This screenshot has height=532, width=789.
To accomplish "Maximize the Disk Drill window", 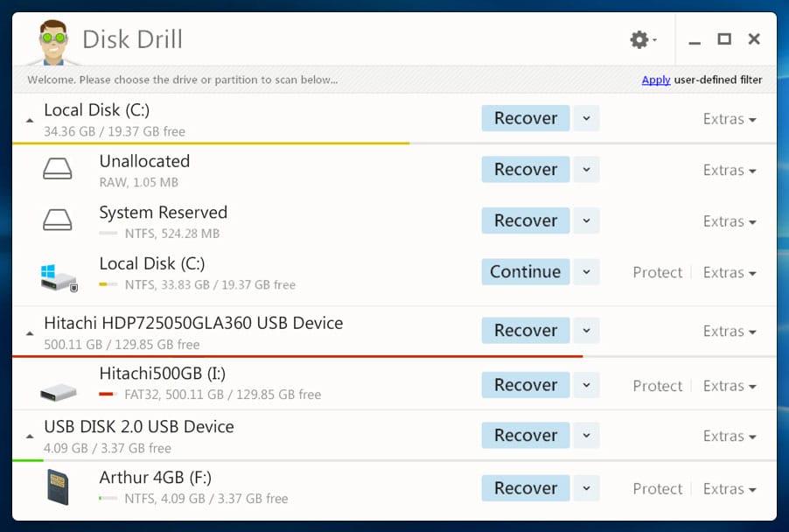I will (x=723, y=39).
